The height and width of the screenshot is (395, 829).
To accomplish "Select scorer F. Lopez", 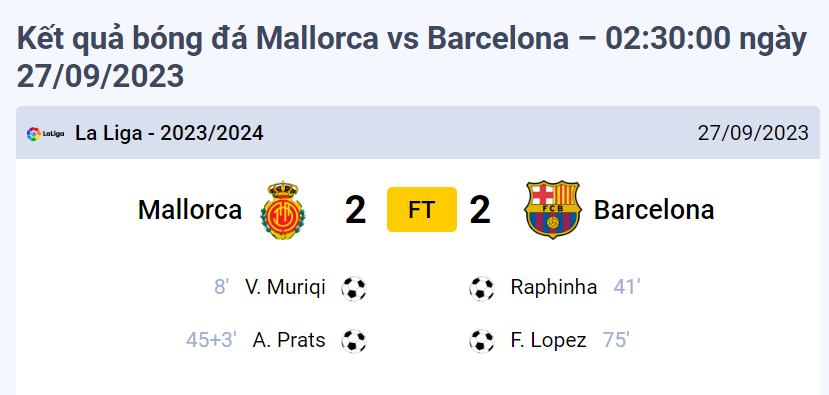I will tap(549, 340).
